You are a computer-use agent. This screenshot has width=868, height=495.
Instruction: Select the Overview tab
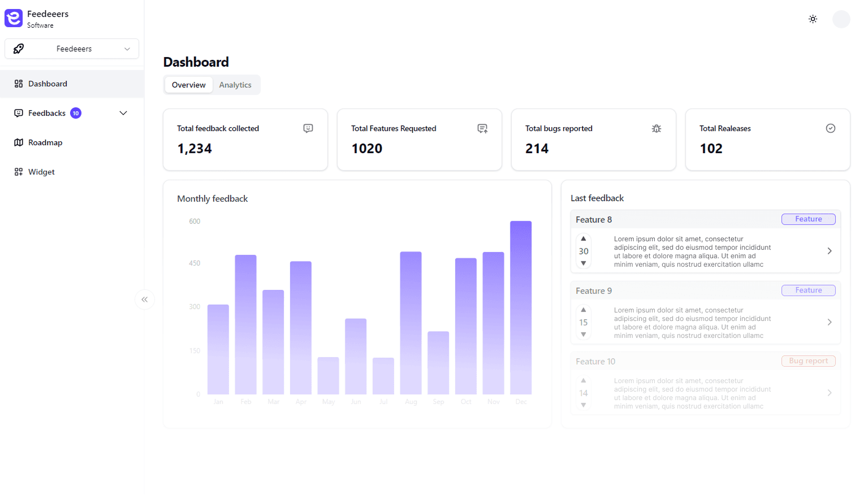coord(189,85)
